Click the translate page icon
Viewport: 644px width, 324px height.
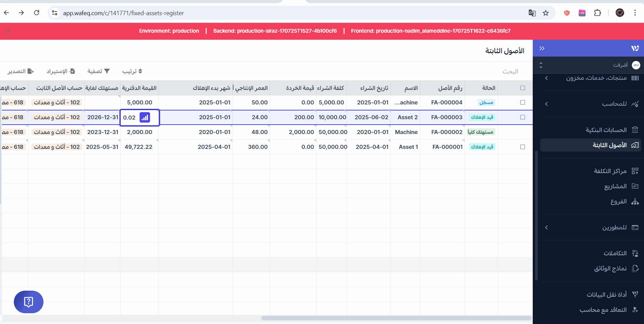(x=532, y=13)
